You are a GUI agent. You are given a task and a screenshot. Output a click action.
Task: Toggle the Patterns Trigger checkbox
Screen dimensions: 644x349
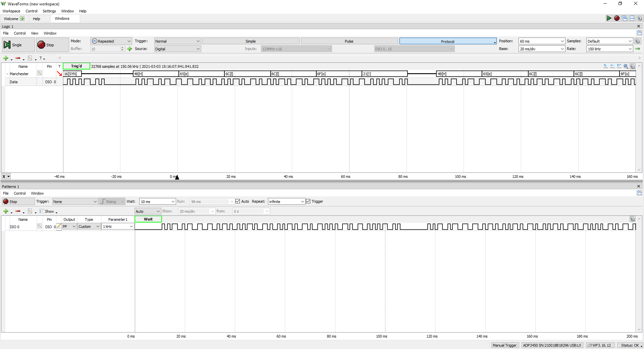[308, 201]
